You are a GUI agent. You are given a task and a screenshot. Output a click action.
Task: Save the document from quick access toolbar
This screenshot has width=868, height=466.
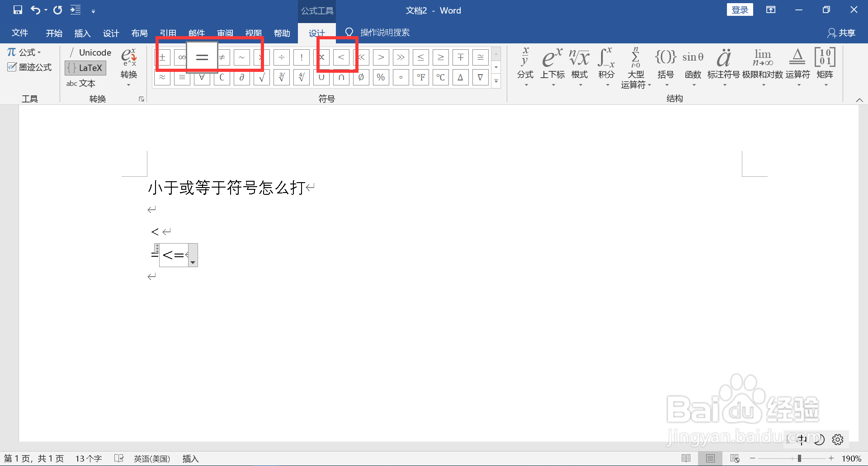18,10
